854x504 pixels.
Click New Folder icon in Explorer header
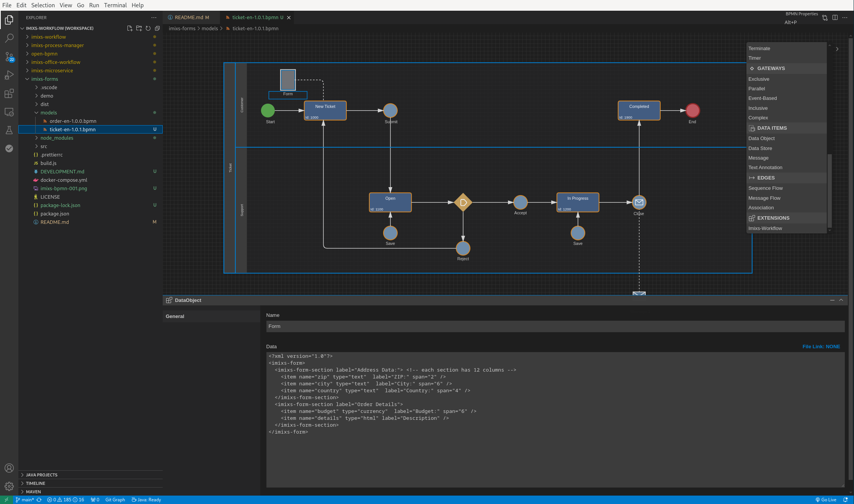tap(139, 28)
